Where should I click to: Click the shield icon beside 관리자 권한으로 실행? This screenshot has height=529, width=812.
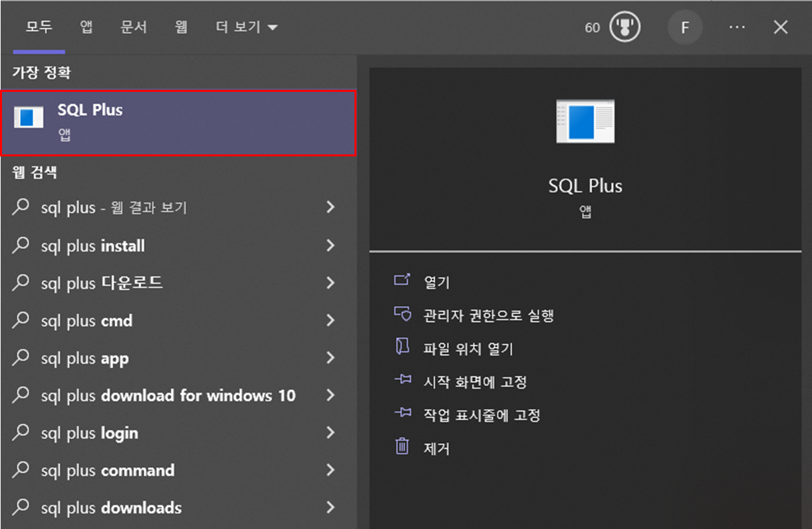[x=402, y=313]
